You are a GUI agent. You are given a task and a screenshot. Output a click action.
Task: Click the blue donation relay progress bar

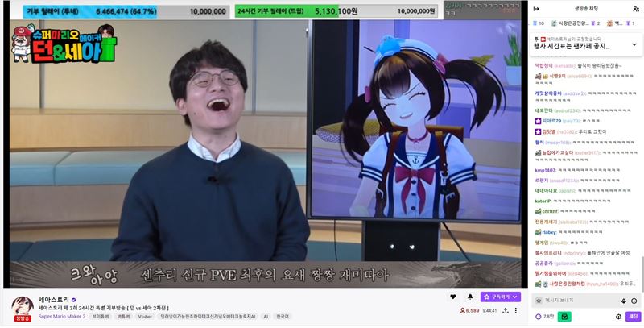(x=126, y=11)
